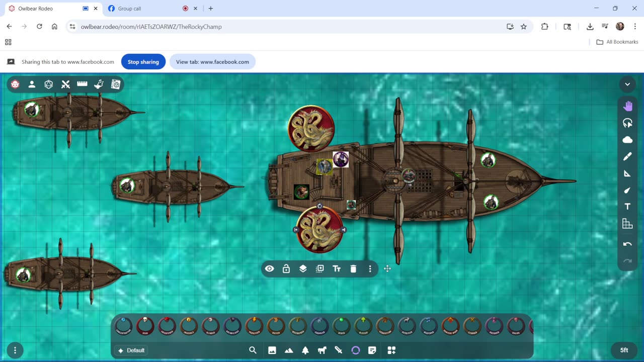Open the Notes asset category
The width and height of the screenshot is (644, 362).
pyautogui.click(x=372, y=350)
